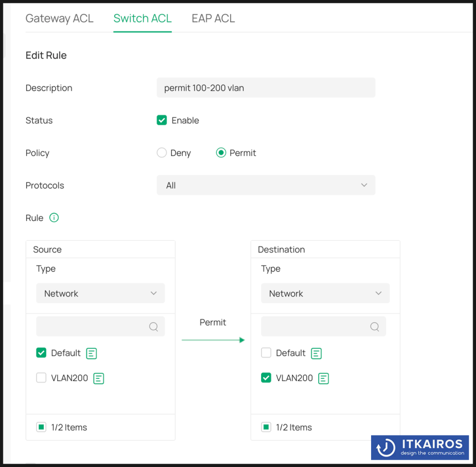
Task: Check Default in the Destination list
Action: coord(266,353)
